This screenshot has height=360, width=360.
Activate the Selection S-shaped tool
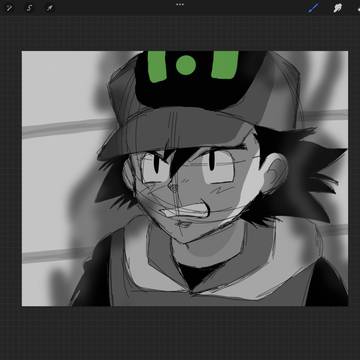[x=29, y=8]
